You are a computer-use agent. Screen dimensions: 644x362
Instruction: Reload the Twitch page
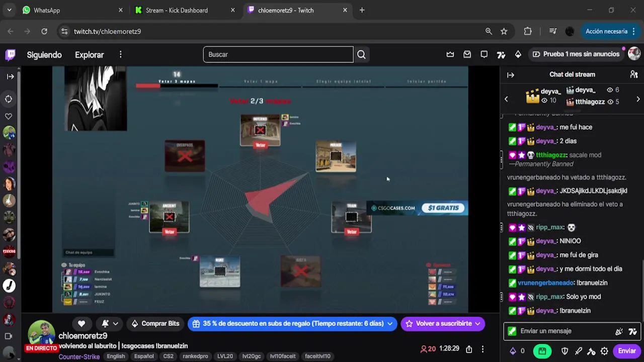(x=44, y=31)
